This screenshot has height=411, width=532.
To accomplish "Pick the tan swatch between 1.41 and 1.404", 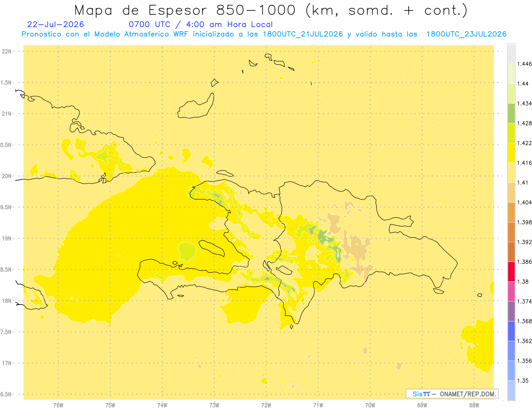I will point(511,192).
